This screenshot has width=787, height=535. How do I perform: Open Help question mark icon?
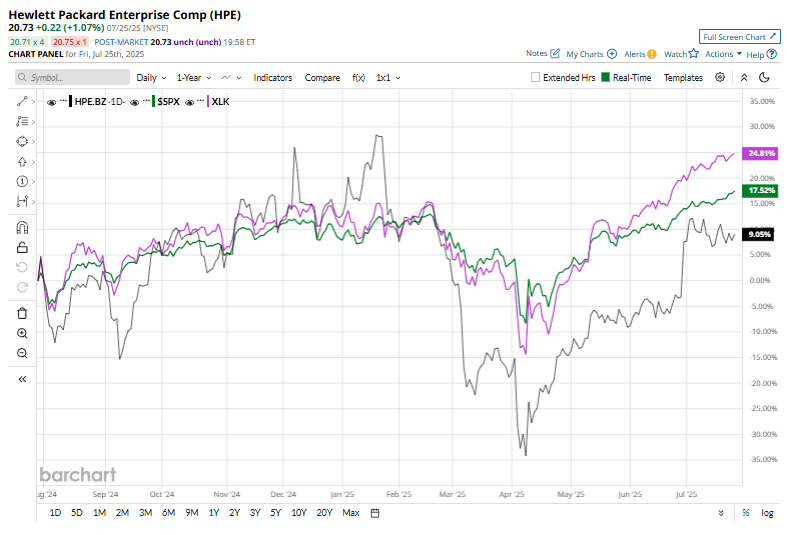pyautogui.click(x=772, y=54)
